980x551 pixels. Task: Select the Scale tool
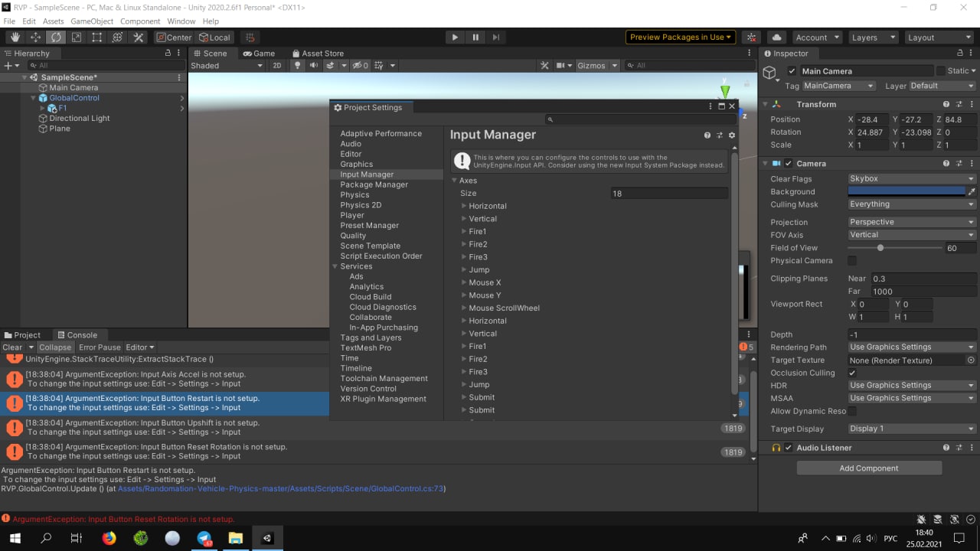coord(77,37)
